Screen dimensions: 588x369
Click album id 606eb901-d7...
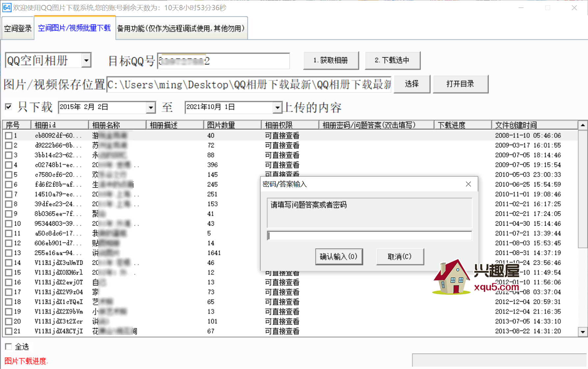coord(59,243)
